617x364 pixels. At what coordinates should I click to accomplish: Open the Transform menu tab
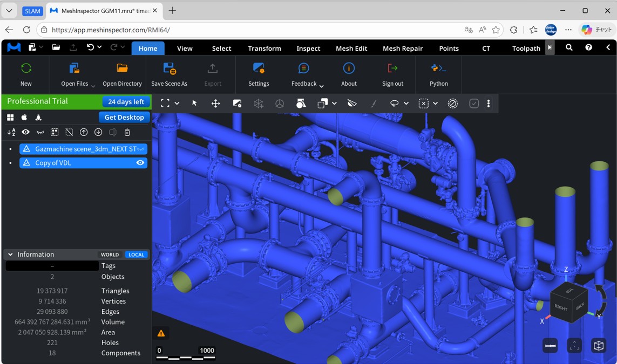[264, 48]
